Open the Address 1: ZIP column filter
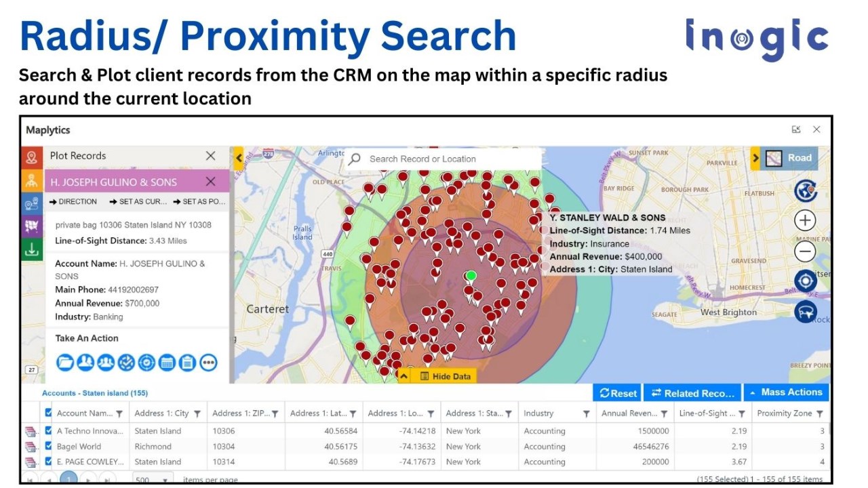 tap(275, 413)
